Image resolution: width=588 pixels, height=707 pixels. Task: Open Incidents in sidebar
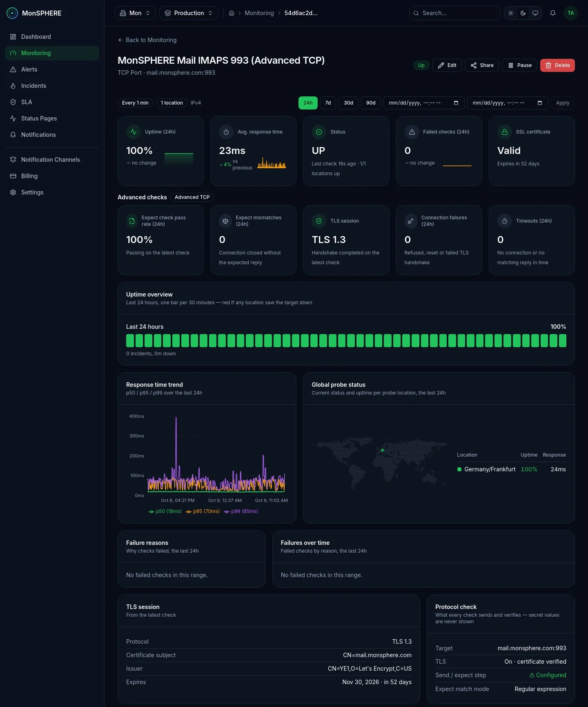tap(52, 86)
